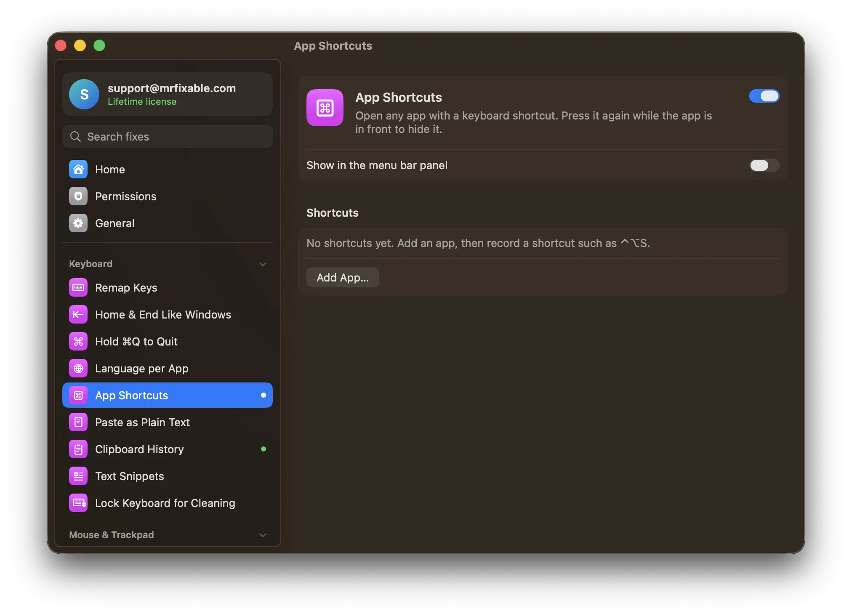Click the large App Shortcuts header icon
The height and width of the screenshot is (616, 852).
325,108
